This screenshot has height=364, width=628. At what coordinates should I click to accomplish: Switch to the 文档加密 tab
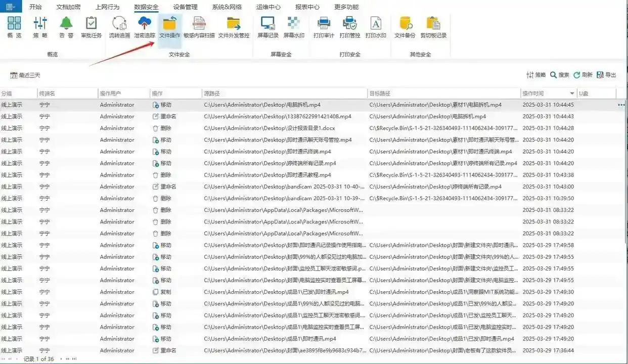(x=68, y=7)
